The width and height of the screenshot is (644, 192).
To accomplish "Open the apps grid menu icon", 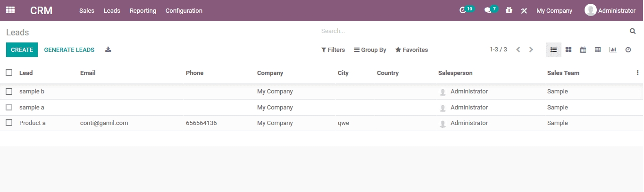I will (10, 10).
